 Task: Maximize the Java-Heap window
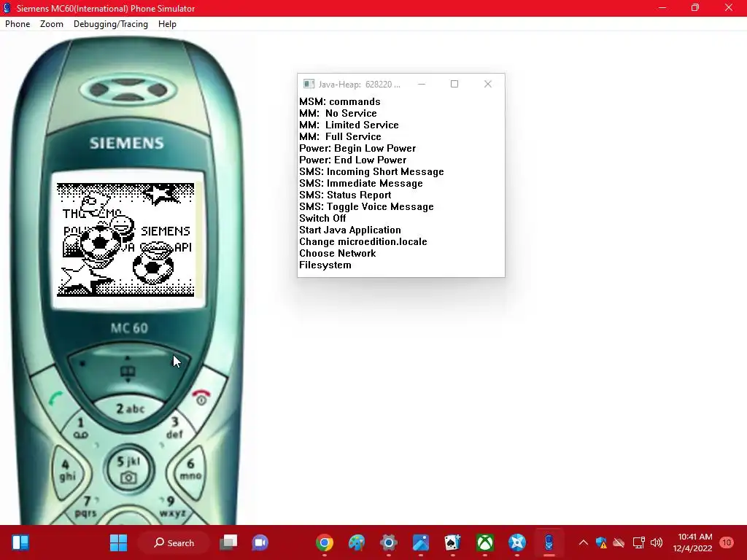[x=454, y=84]
